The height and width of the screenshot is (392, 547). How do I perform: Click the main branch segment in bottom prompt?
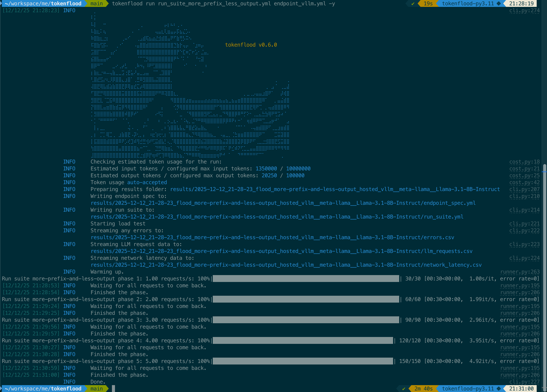(96, 389)
